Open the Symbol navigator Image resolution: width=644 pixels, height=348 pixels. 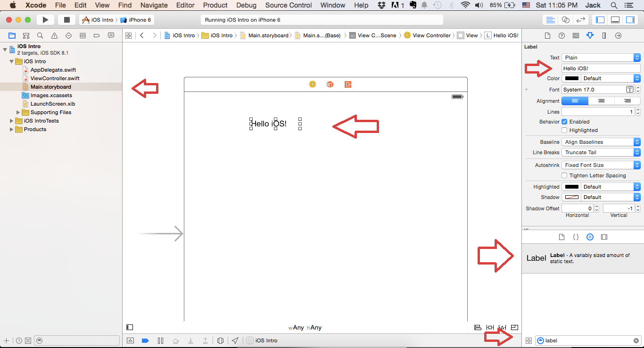26,35
